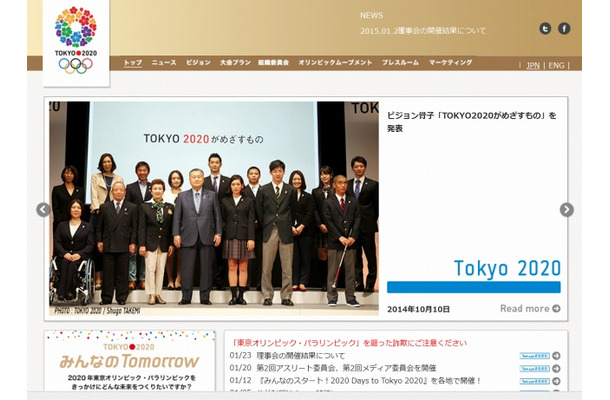Open the red fraud warning notice link
Viewport: 610px width, 400px height.
tap(349, 343)
